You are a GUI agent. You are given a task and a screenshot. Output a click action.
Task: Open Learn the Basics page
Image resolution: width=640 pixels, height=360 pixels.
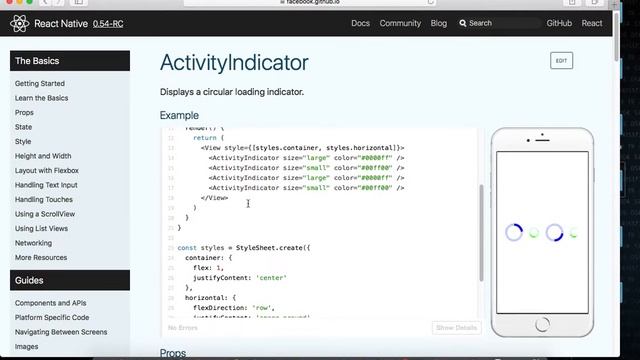(x=41, y=98)
